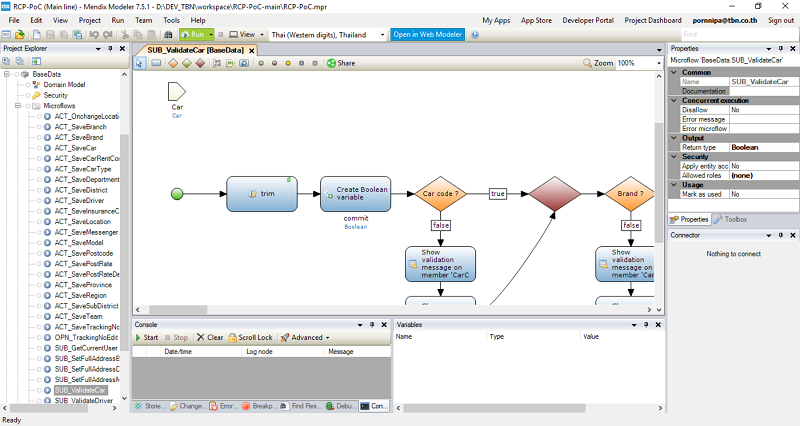Select the orange exclusive split diamond tool
This screenshot has height=426, width=800.
coord(173,63)
